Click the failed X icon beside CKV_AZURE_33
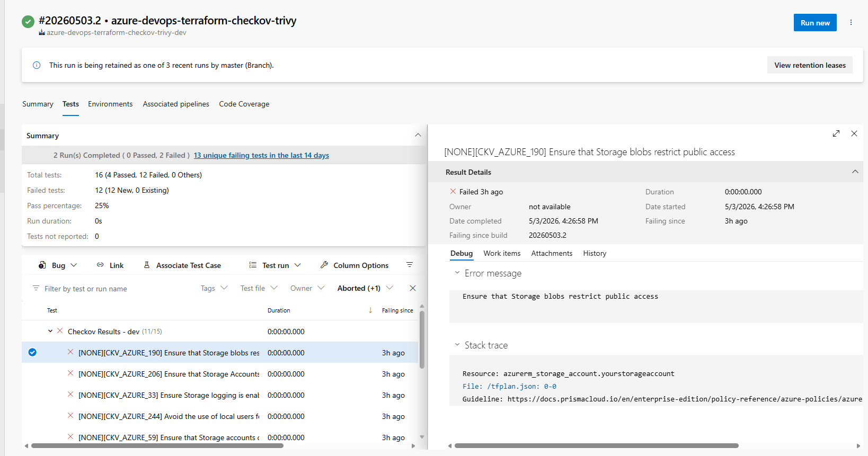Image resolution: width=868 pixels, height=456 pixels. click(70, 395)
